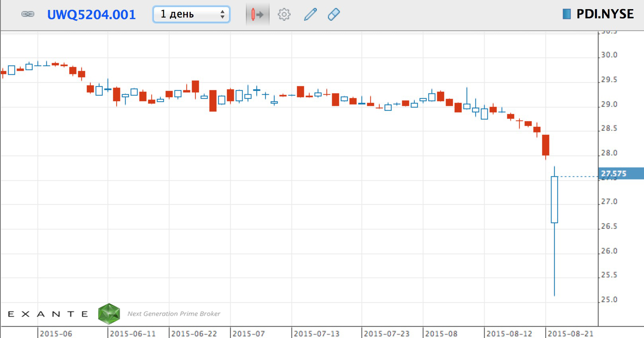Select the 2015-06 date label
The image size is (644, 338).
(56, 333)
